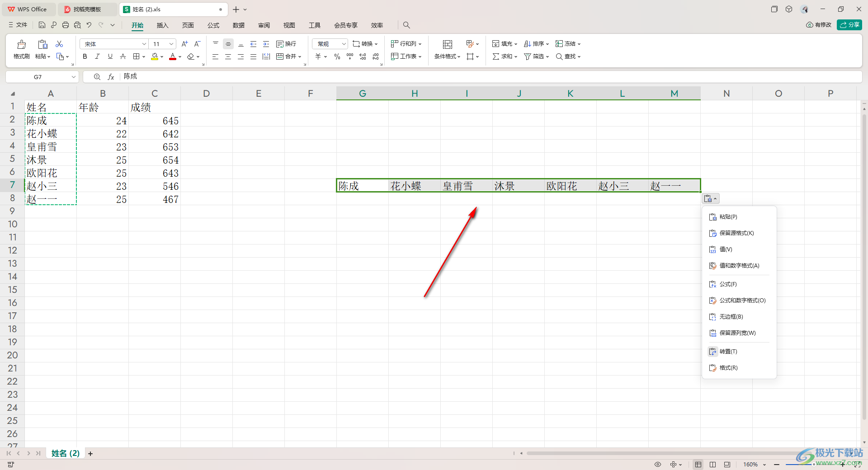Click the 求和 sum button
Viewport: 868px width, 470px height.
[505, 56]
